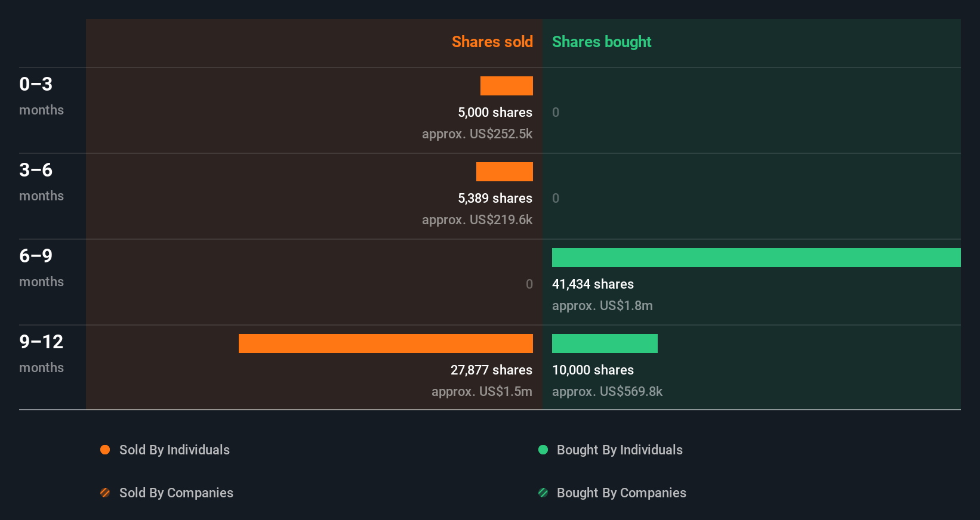Toggle the Bought By Companies legend label

(621, 493)
